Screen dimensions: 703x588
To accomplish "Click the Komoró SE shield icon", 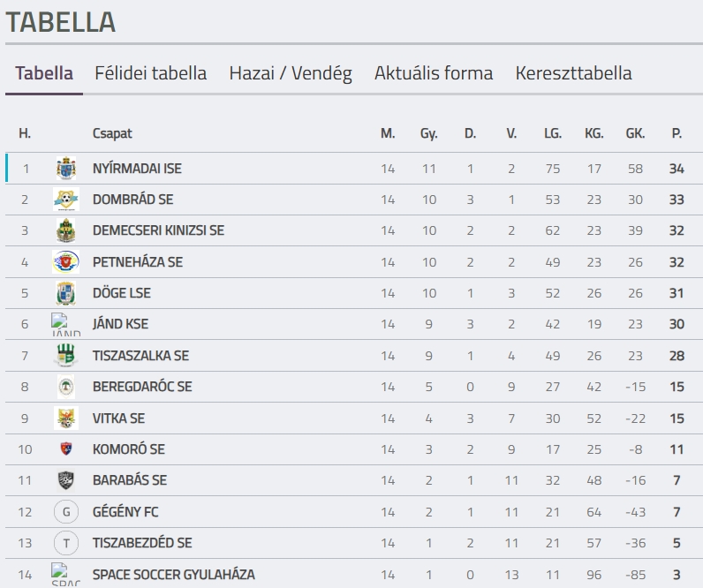I will tap(66, 449).
